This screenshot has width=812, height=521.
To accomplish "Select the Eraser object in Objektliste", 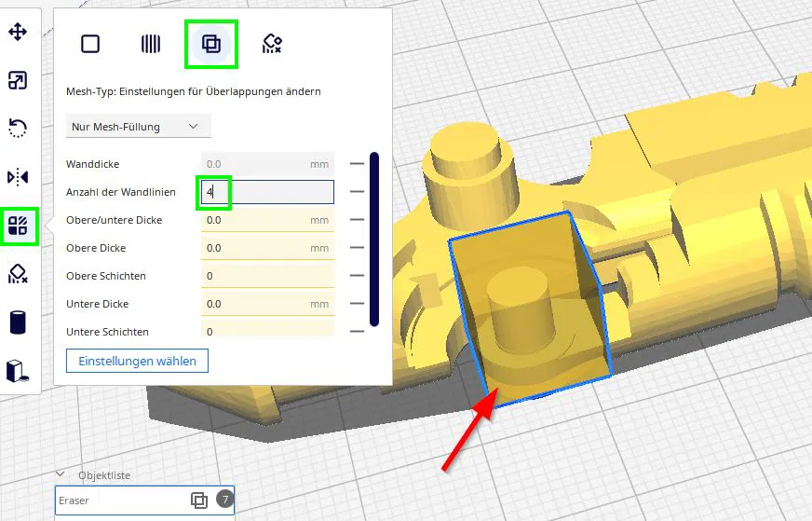I will (144, 500).
